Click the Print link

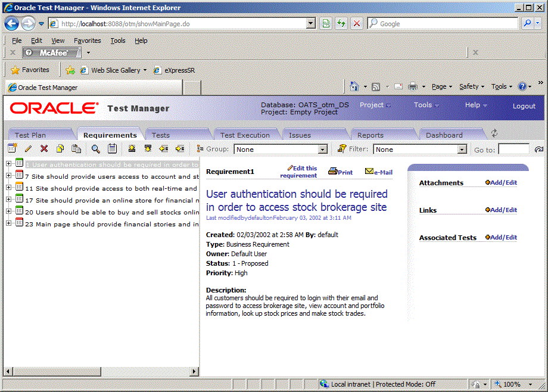pyautogui.click(x=340, y=172)
